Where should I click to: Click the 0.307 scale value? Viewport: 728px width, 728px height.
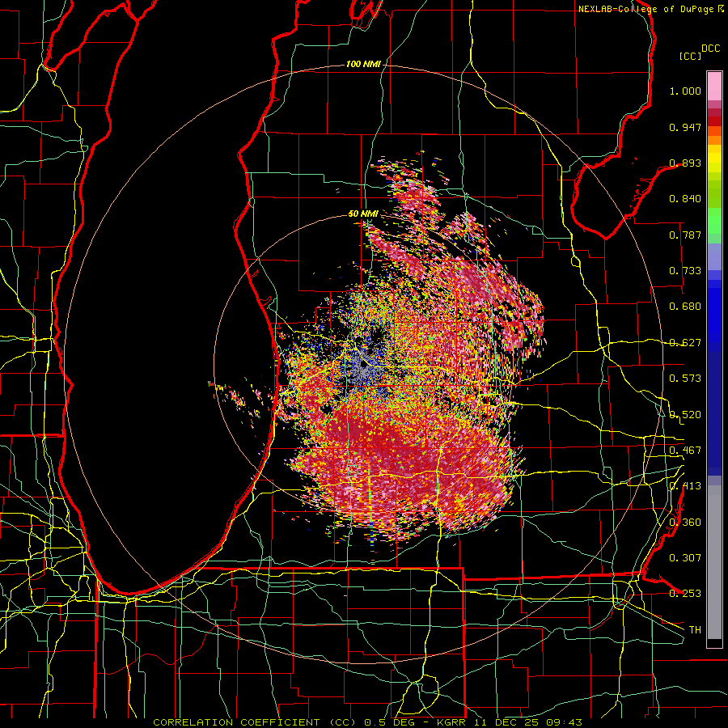(685, 558)
